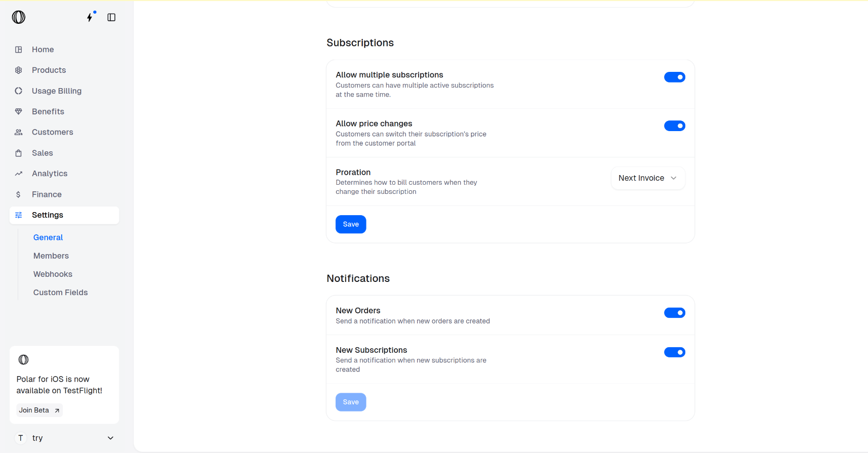This screenshot has width=868, height=453.
Task: Open the lightning bolt notifications icon
Action: point(90,17)
